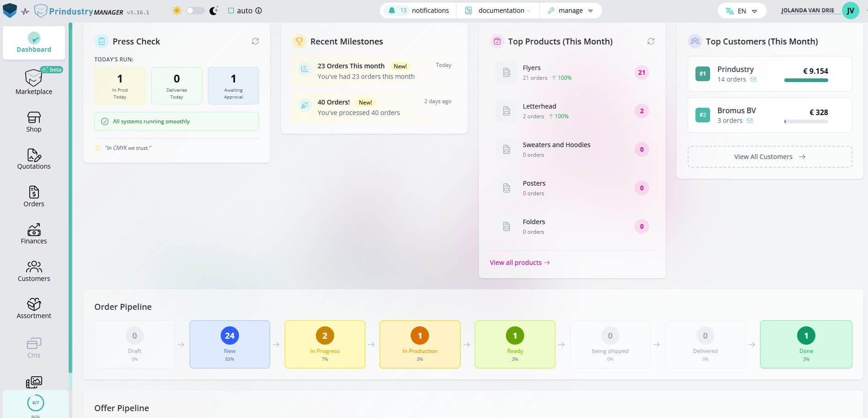Select the Dashboard sidebar tab

34,43
